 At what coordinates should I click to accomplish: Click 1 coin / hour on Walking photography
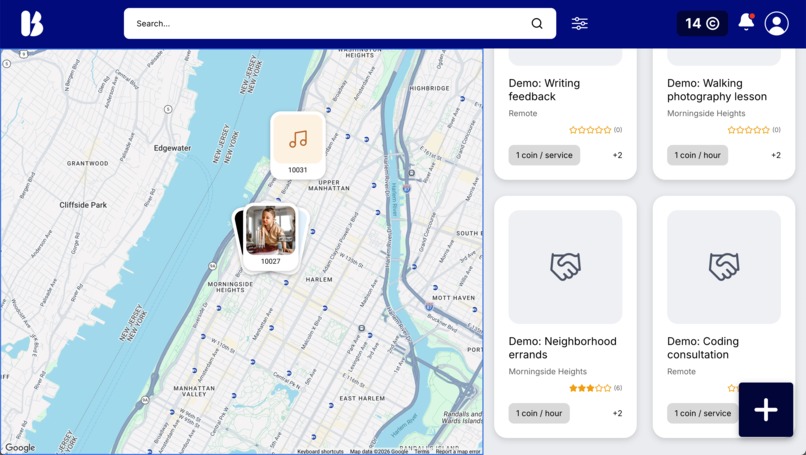[698, 155]
